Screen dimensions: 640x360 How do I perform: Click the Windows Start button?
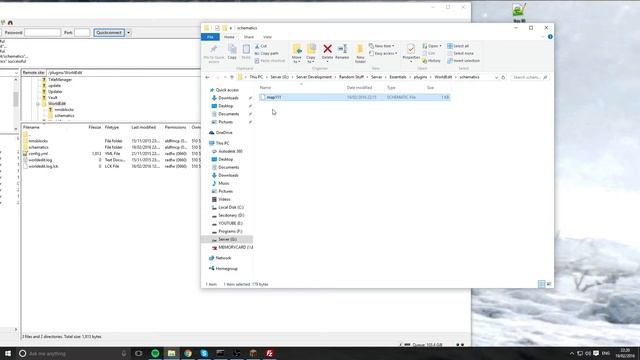[x=7, y=353]
